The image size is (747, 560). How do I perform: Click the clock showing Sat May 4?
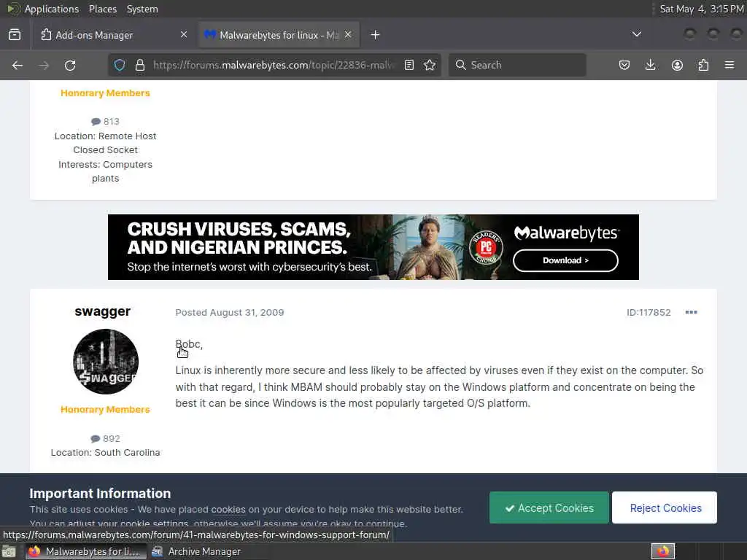point(701,9)
